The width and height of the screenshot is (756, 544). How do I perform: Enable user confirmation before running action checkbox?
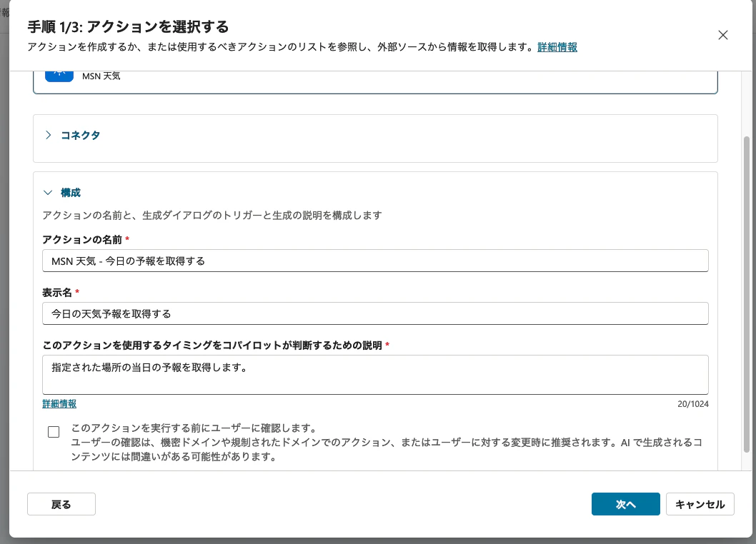tap(54, 432)
